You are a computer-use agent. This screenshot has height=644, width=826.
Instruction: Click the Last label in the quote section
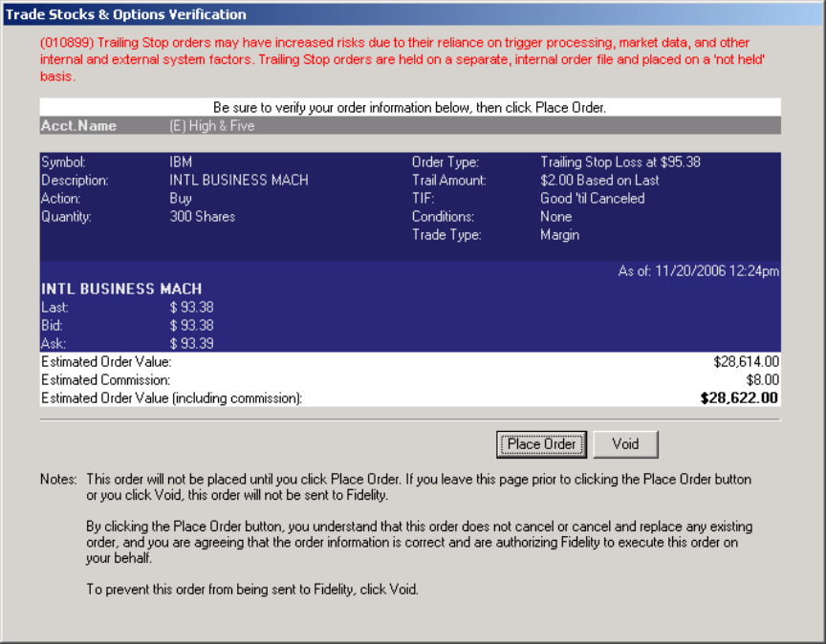[x=54, y=308]
